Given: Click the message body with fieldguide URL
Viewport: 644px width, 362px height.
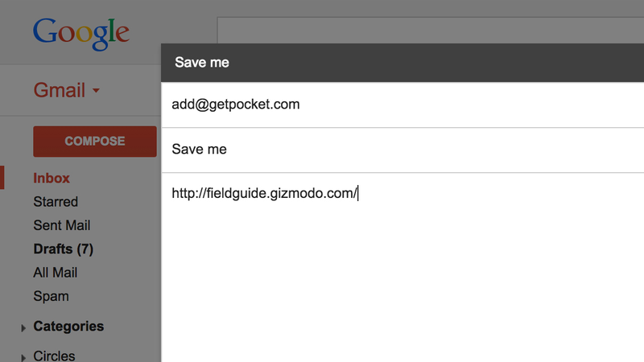Looking at the screenshot, I should coord(265,193).
